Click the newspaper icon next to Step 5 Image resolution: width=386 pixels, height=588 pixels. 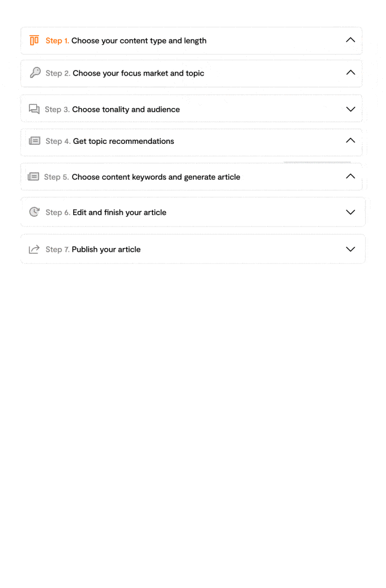pos(34,177)
